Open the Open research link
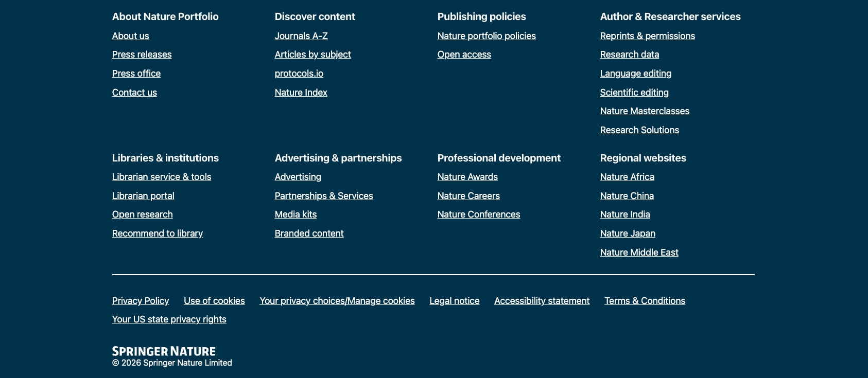868x378 pixels. [142, 214]
